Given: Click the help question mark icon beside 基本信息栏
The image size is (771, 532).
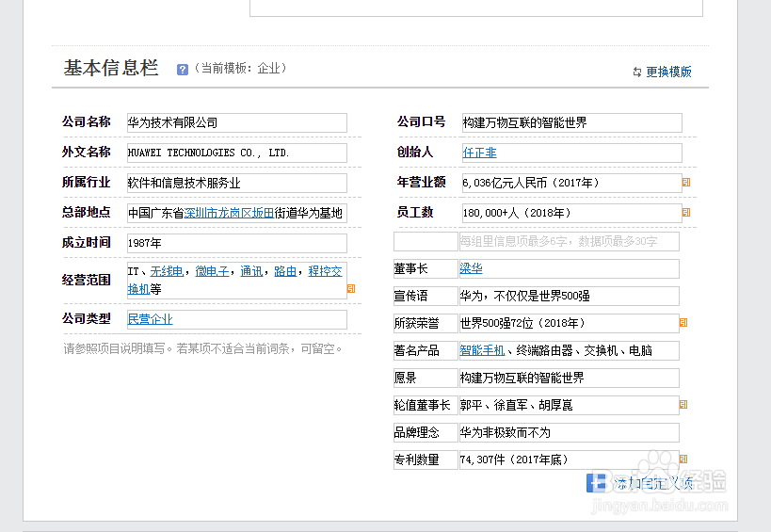Looking at the screenshot, I should 183,70.
